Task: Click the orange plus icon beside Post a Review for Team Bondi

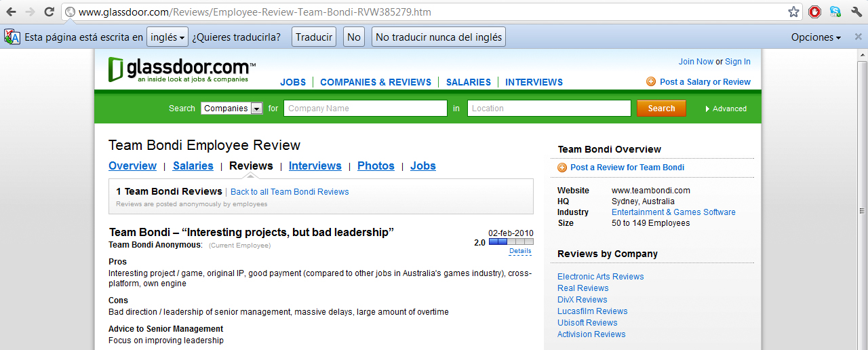Action: tap(562, 168)
